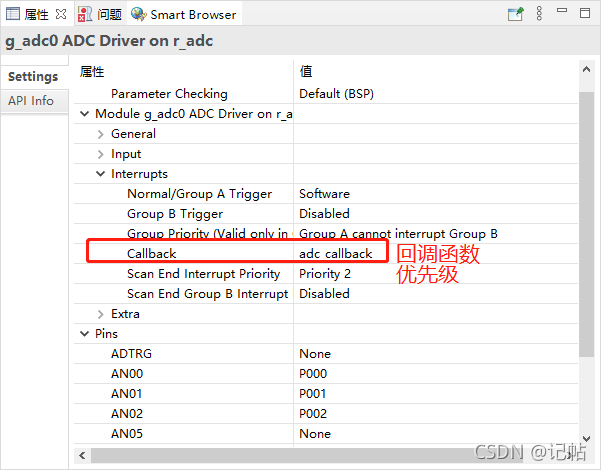
Task: Click the P001 pin value
Action: tap(313, 393)
